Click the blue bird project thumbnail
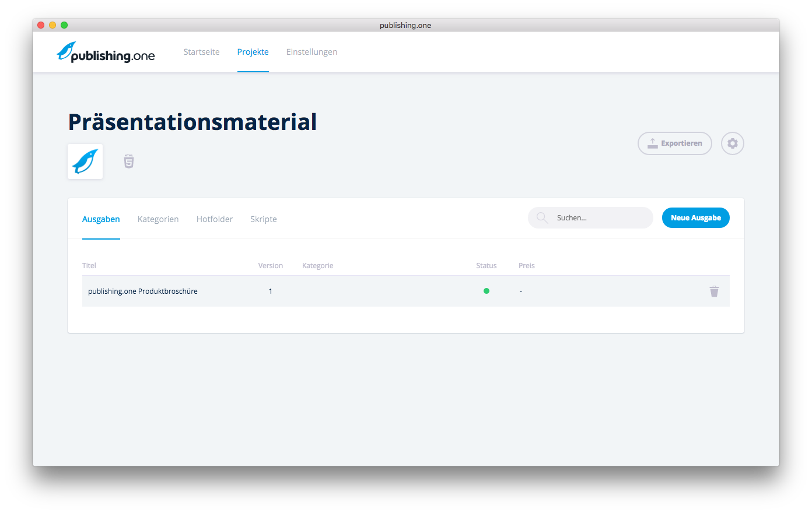This screenshot has width=812, height=513. click(x=85, y=161)
